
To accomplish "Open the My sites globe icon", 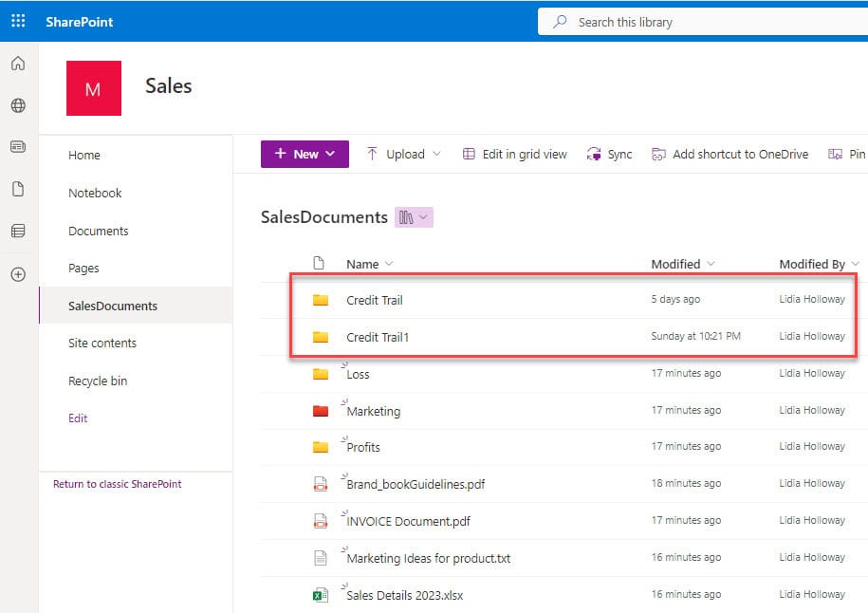I will tap(18, 105).
